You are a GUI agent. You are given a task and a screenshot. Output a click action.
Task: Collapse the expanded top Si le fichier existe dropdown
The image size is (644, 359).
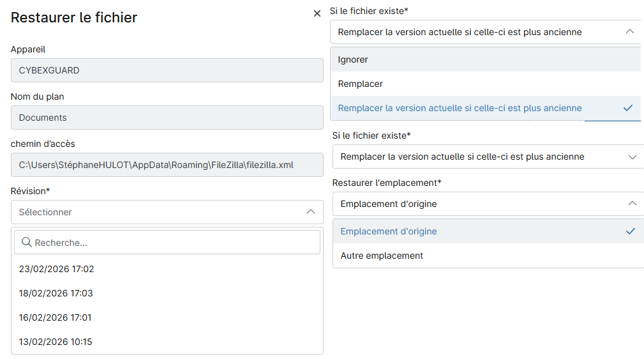[x=630, y=32]
